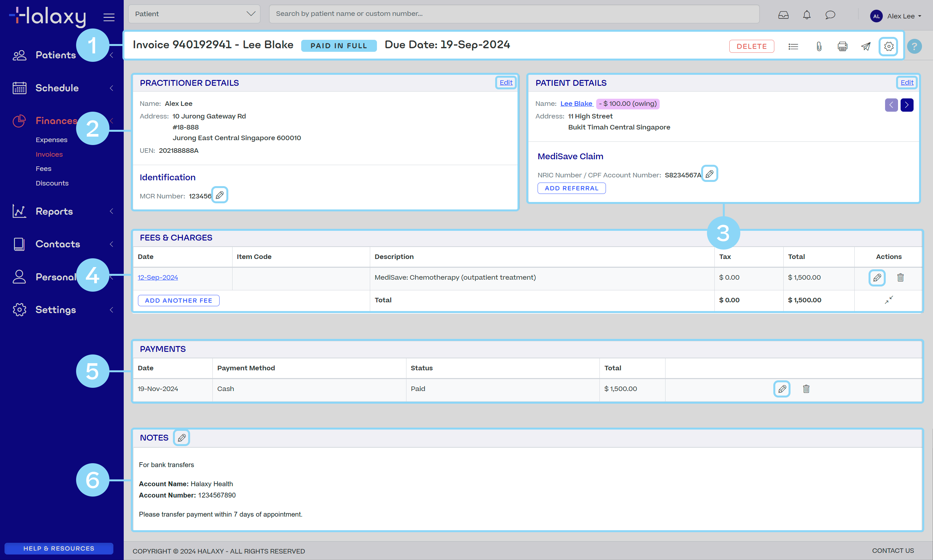Focus the patient search field
This screenshot has width=933, height=560.
[514, 14]
